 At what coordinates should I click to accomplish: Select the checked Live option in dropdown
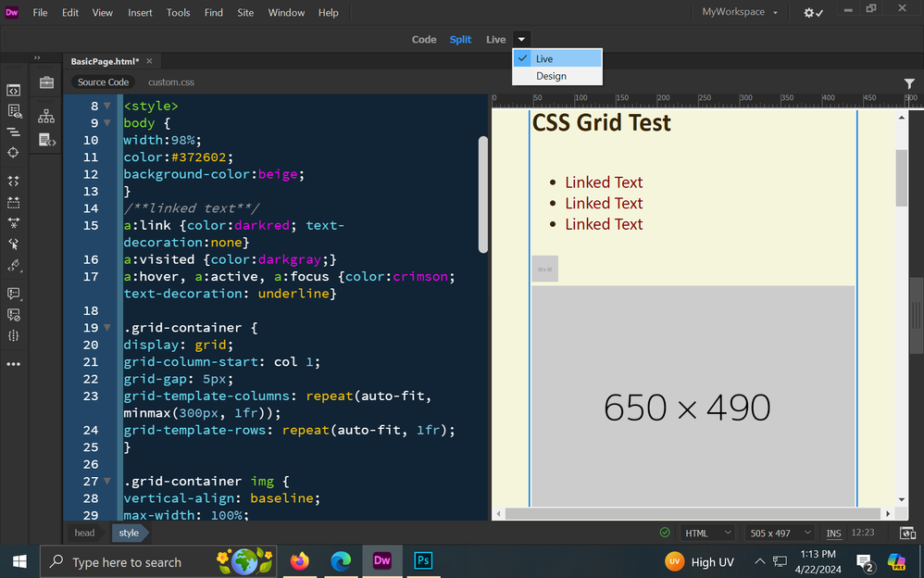[x=557, y=58]
